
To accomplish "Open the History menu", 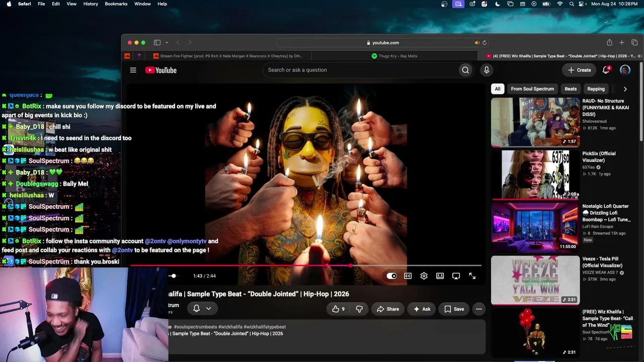I will 91,4.
